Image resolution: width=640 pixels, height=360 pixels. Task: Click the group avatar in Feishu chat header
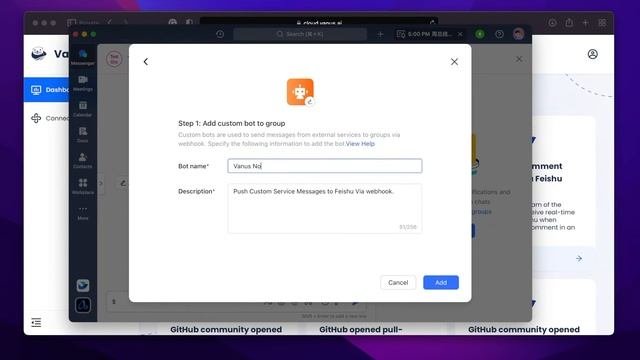click(x=114, y=59)
